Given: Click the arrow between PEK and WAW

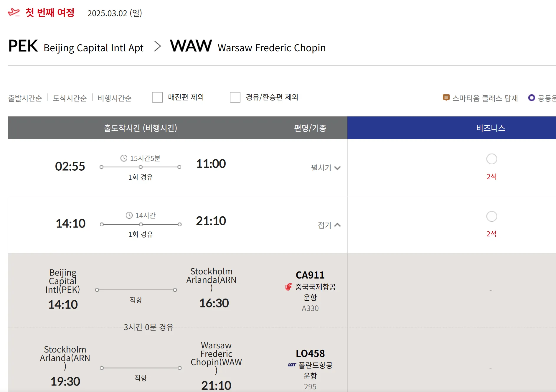Looking at the screenshot, I should [158, 46].
